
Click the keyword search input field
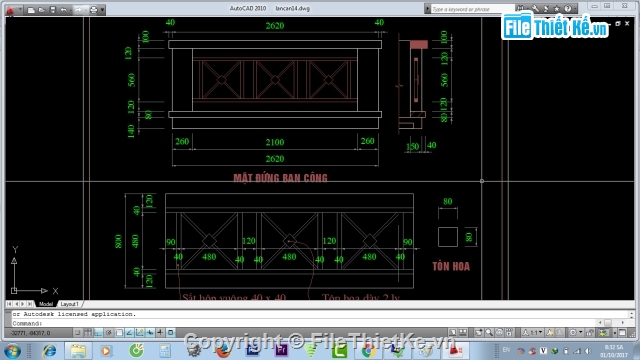click(471, 9)
